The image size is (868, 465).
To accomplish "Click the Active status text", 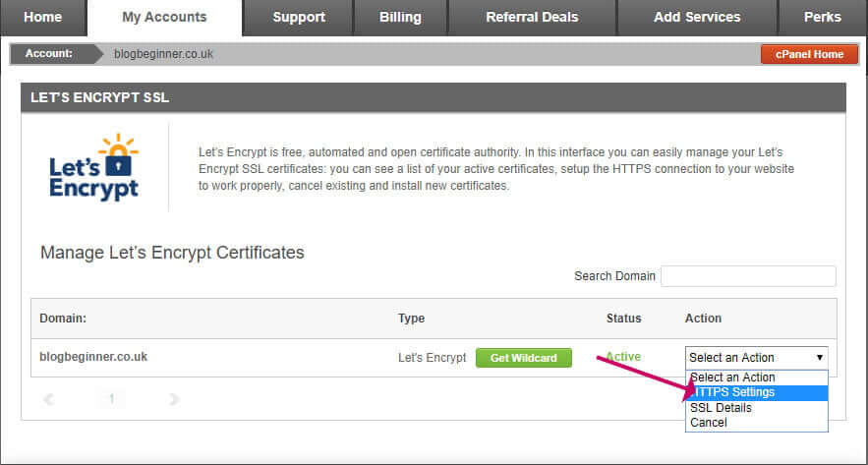I will [x=623, y=357].
